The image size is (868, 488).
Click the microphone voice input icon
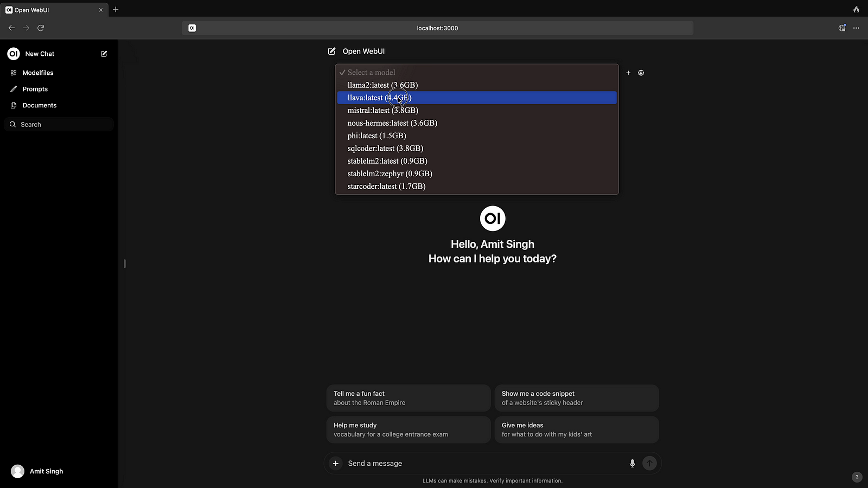click(x=632, y=463)
